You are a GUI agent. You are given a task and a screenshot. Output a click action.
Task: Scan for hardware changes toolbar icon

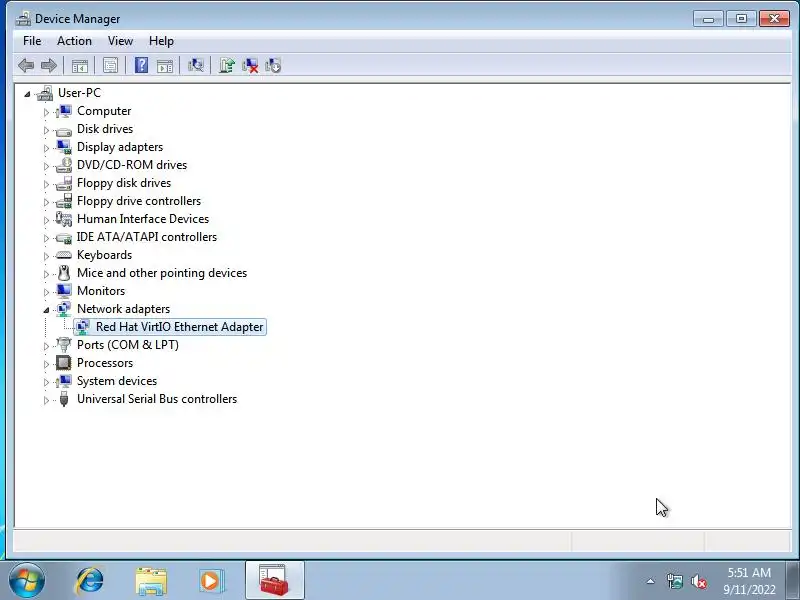195,65
